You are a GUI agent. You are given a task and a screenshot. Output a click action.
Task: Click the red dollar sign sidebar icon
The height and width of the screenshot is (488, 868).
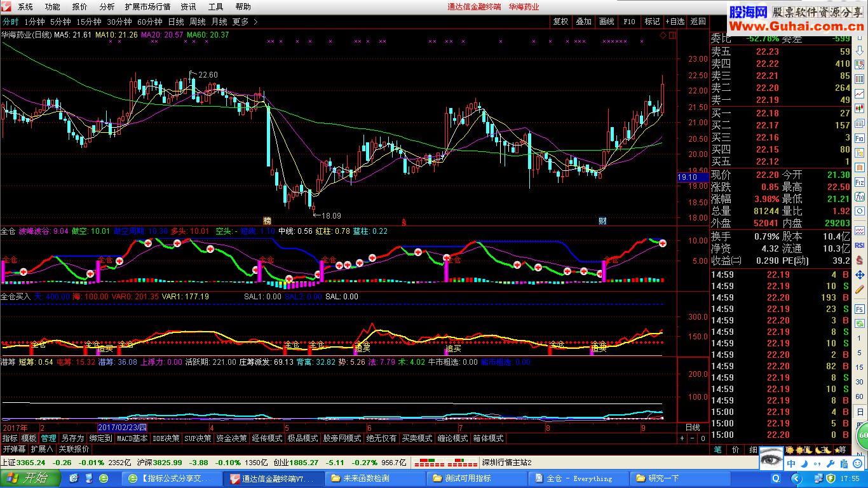(859, 260)
